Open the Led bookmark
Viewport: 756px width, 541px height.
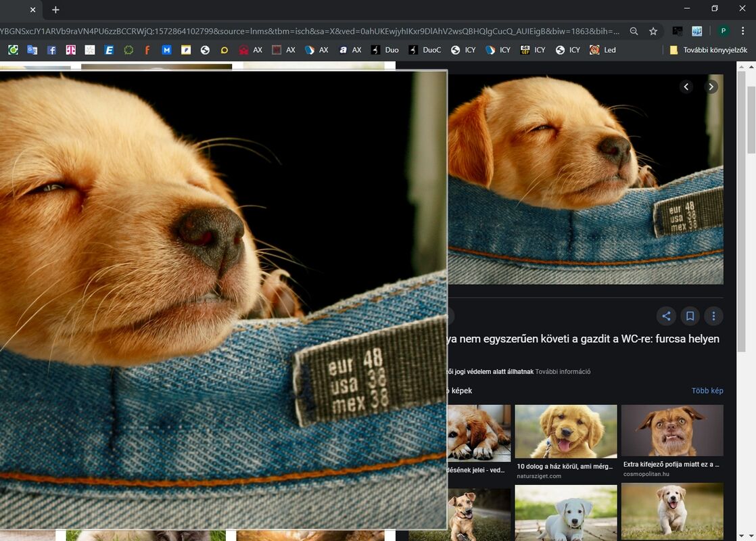[603, 49]
